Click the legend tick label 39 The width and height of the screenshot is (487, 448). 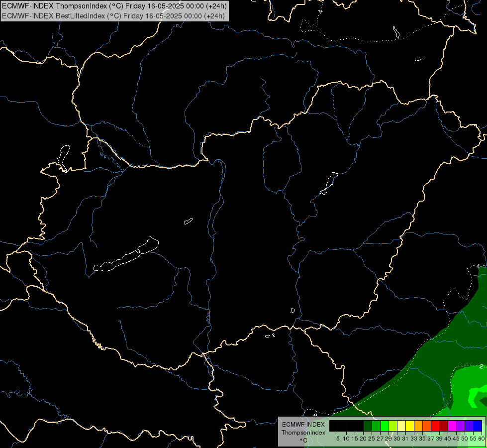(x=439, y=439)
